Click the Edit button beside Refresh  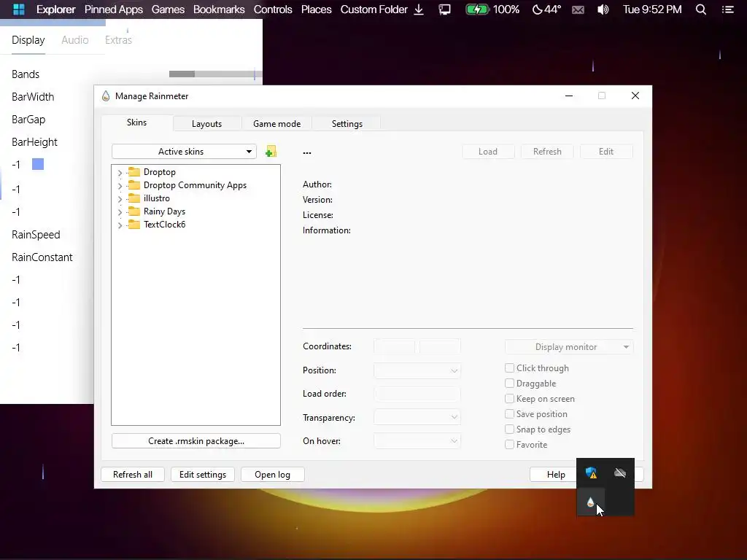[x=606, y=152]
